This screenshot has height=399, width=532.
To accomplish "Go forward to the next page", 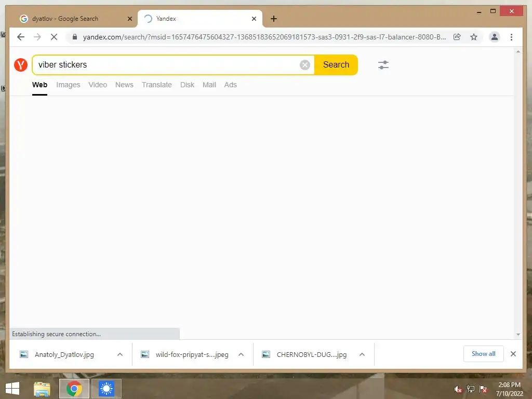I will [37, 37].
